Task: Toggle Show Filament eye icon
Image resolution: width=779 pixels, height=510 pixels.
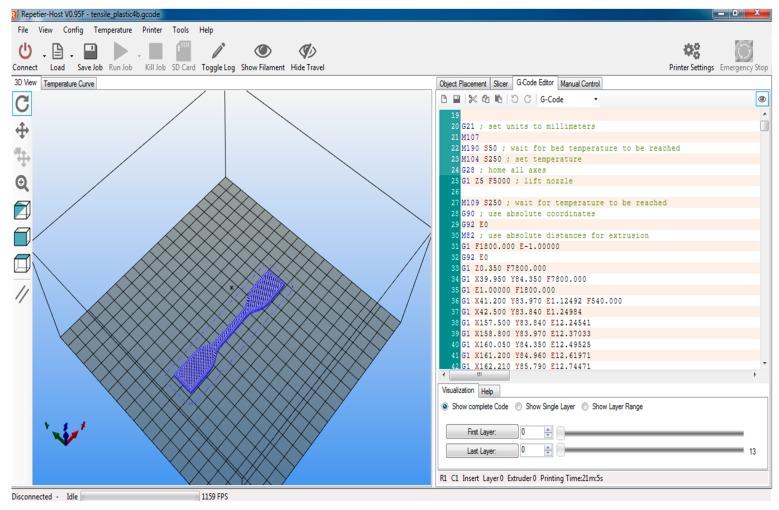Action: (263, 51)
